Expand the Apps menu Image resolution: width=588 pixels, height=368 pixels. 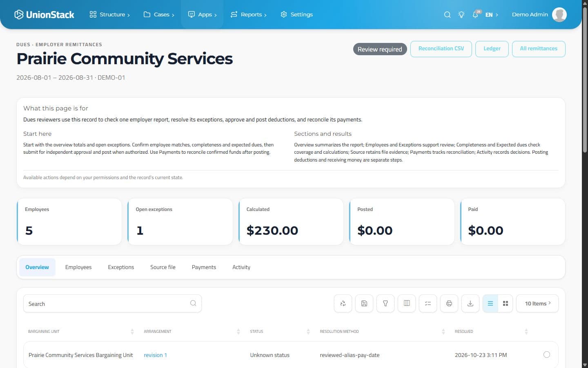coord(202,15)
